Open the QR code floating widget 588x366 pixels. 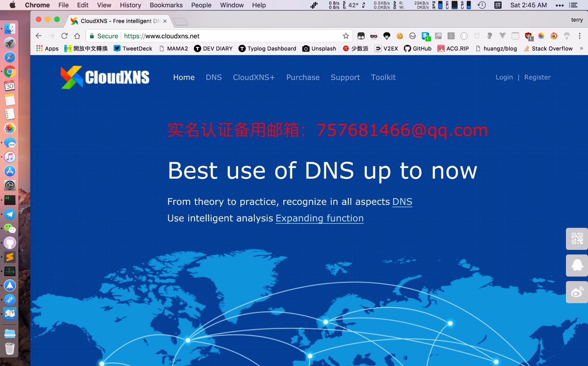(x=577, y=239)
